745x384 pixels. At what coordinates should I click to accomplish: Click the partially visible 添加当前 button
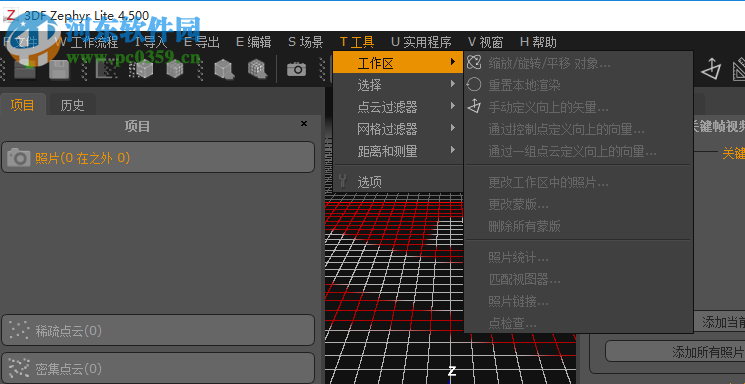click(x=719, y=322)
